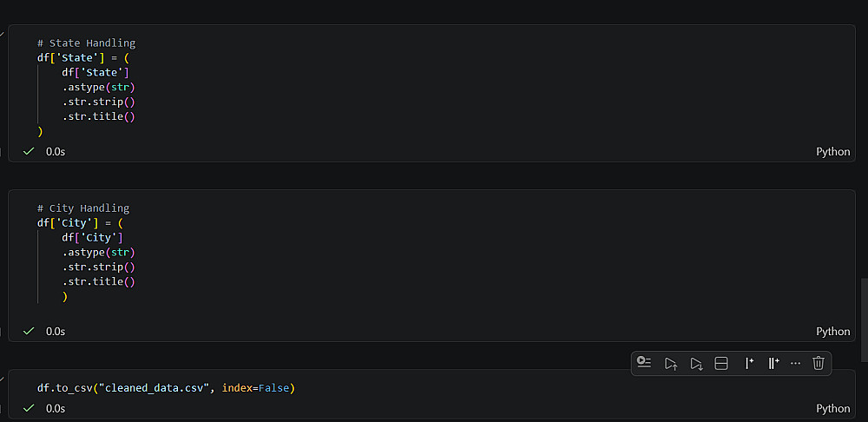The height and width of the screenshot is (422, 868).
Task: Execute the to_csv cell and cells below
Action: pyautogui.click(x=695, y=363)
